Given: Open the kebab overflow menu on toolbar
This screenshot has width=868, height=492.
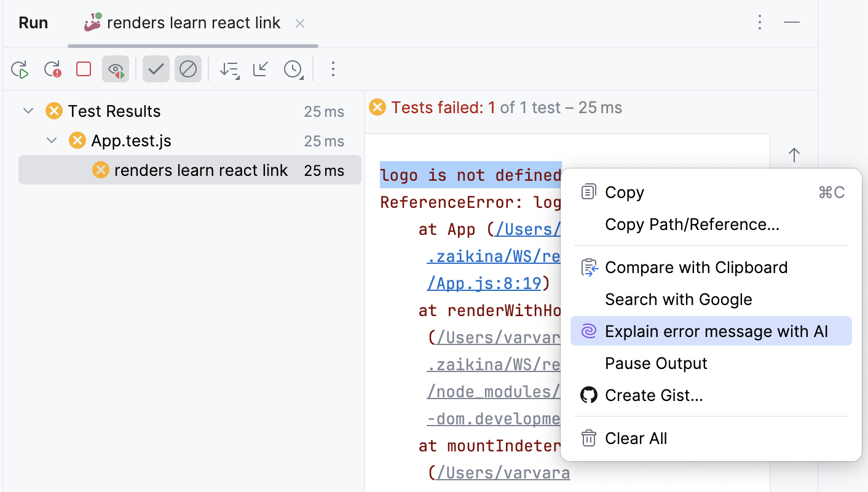Looking at the screenshot, I should (x=333, y=69).
